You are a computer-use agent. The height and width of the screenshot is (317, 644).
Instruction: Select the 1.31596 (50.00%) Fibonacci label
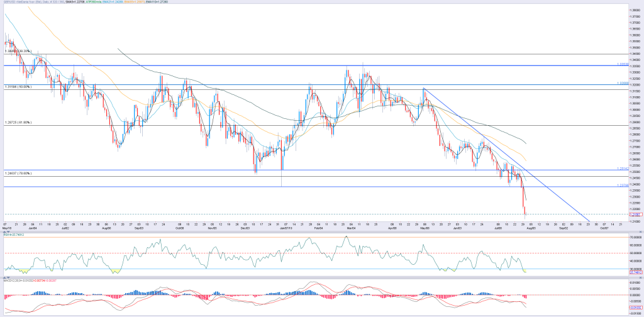19,87
